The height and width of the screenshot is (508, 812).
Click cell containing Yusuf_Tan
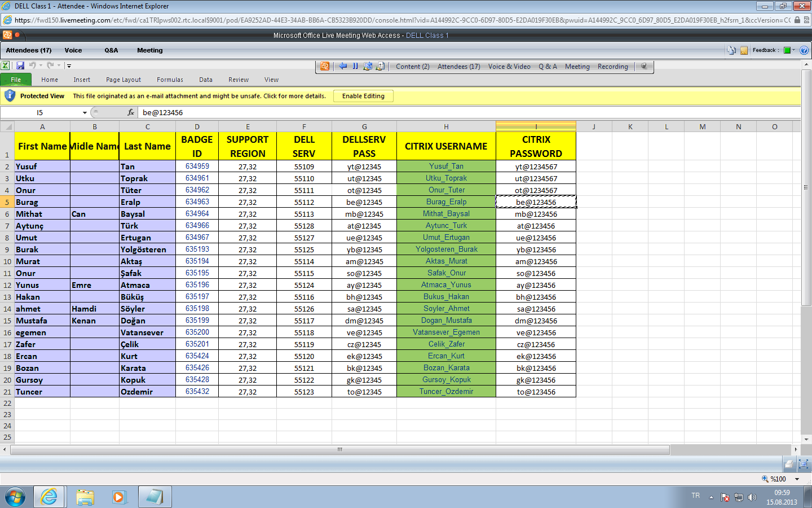click(x=446, y=167)
